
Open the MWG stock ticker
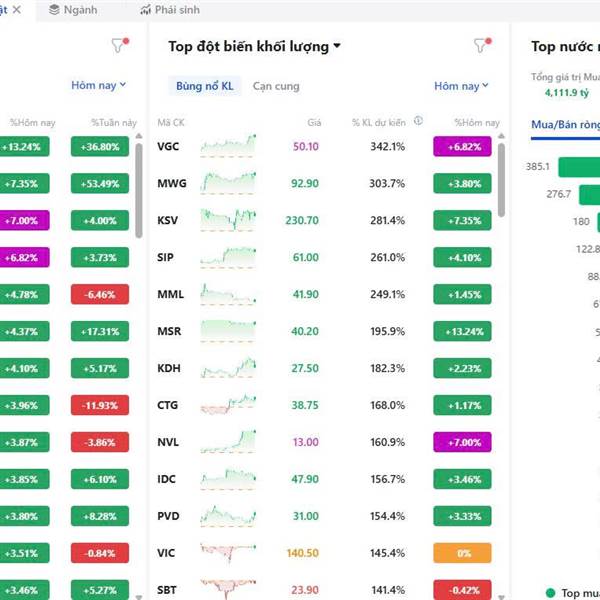pyautogui.click(x=172, y=184)
